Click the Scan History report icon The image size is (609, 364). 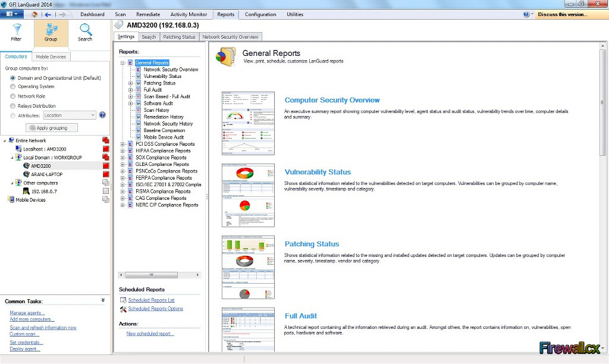pyautogui.click(x=138, y=110)
